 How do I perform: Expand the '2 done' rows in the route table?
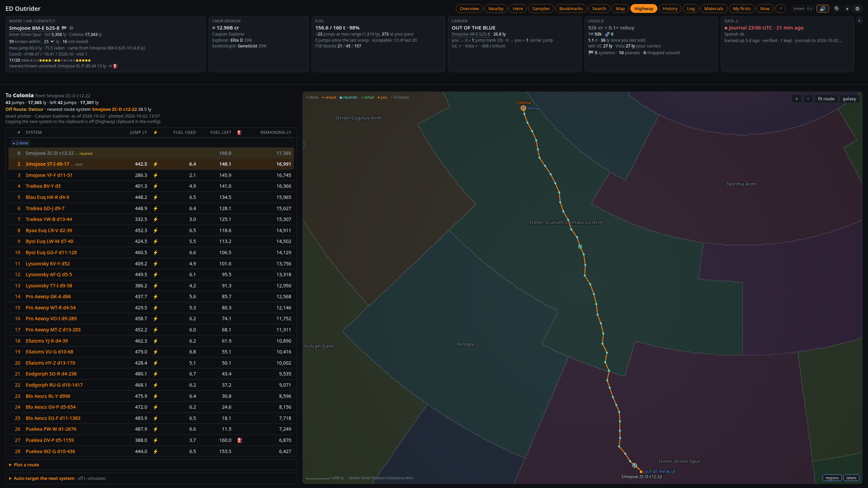(21, 143)
